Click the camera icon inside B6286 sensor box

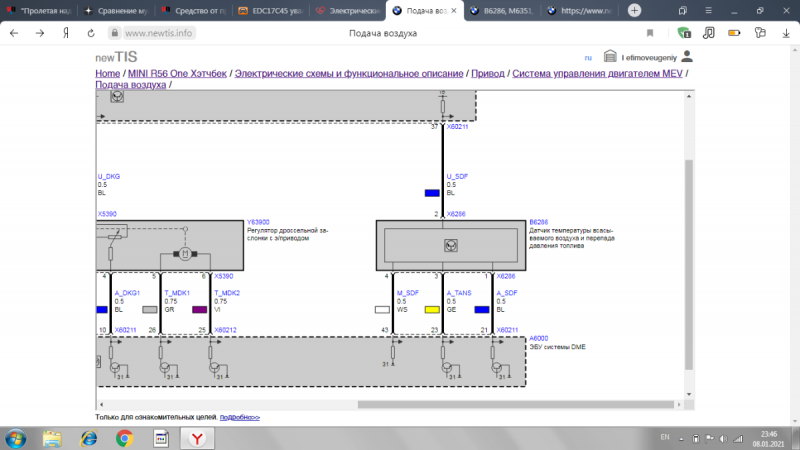point(449,245)
